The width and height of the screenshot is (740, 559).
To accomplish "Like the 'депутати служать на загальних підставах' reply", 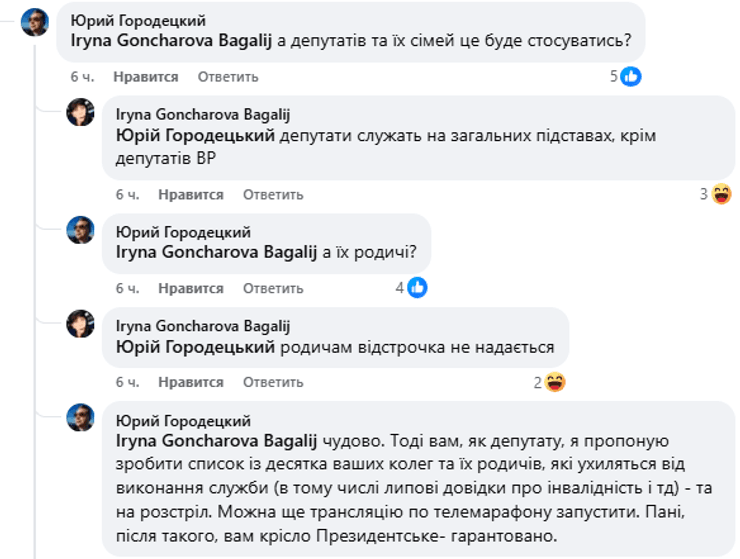I will click(x=190, y=194).
